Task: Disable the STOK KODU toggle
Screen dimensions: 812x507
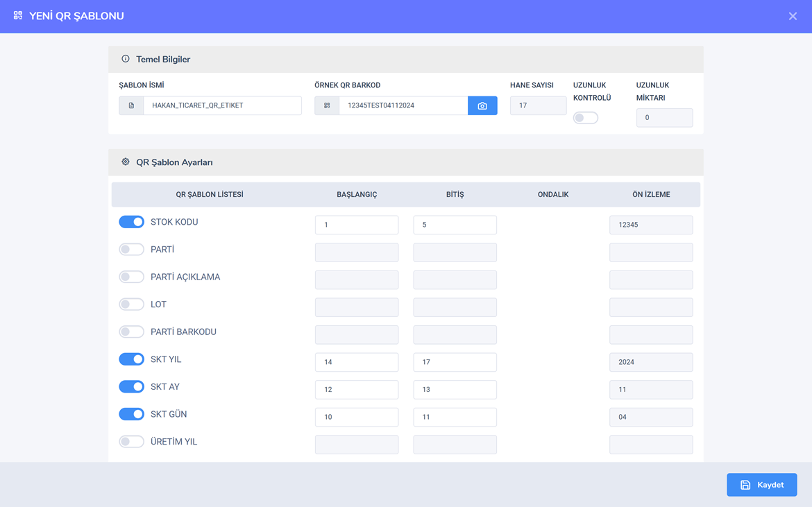Action: [x=131, y=222]
